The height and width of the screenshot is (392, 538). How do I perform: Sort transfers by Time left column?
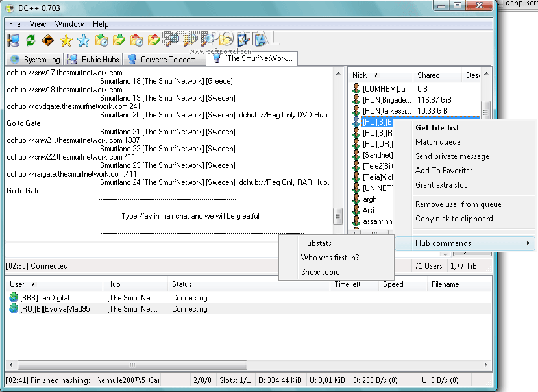coord(354,284)
